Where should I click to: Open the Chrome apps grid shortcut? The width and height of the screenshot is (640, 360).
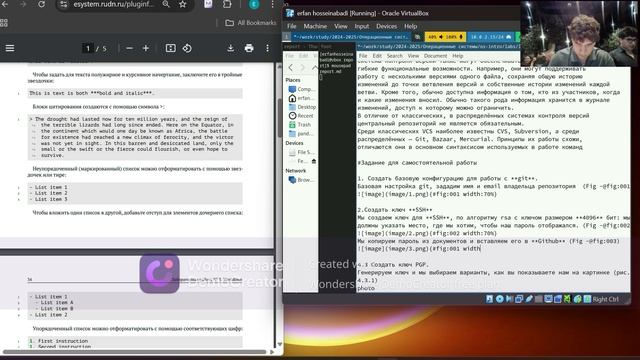pyautogui.click(x=4, y=23)
